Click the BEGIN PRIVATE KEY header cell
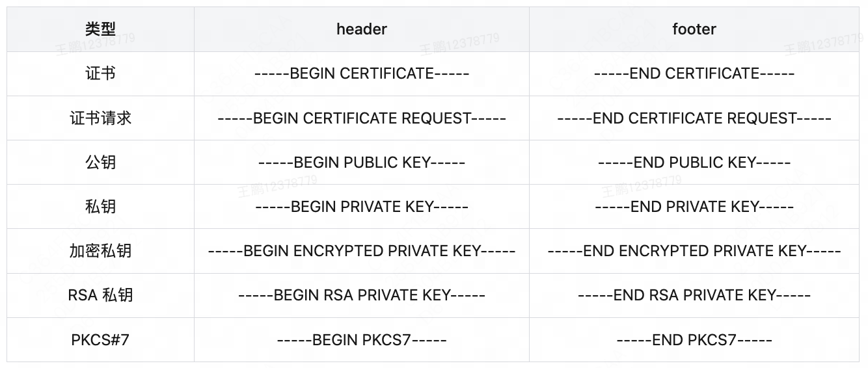 coord(361,206)
